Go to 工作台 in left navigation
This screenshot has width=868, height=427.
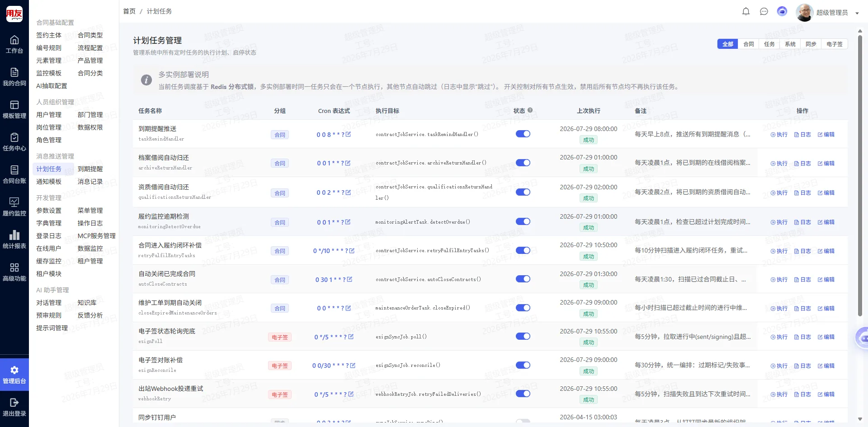[x=14, y=44]
